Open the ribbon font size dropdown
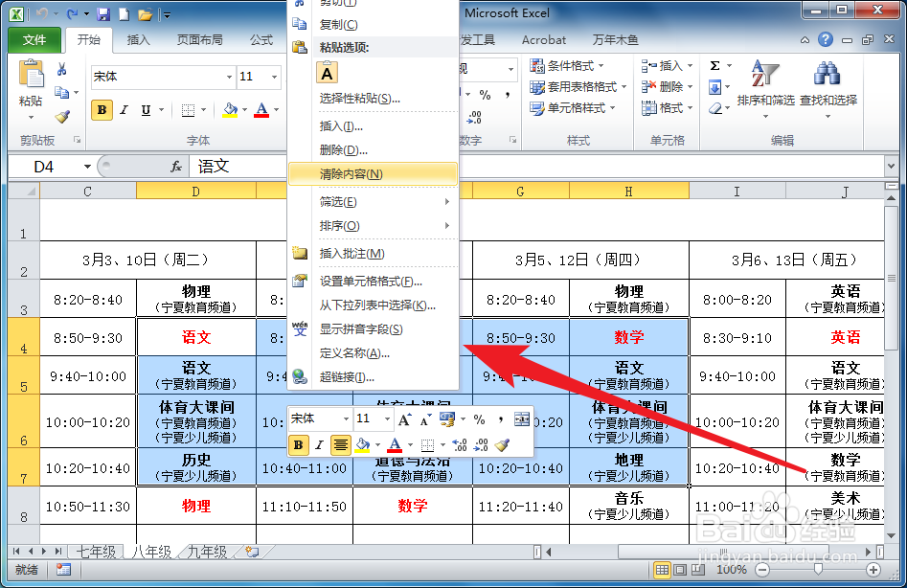Screen dimensions: 907x588 (x=274, y=77)
